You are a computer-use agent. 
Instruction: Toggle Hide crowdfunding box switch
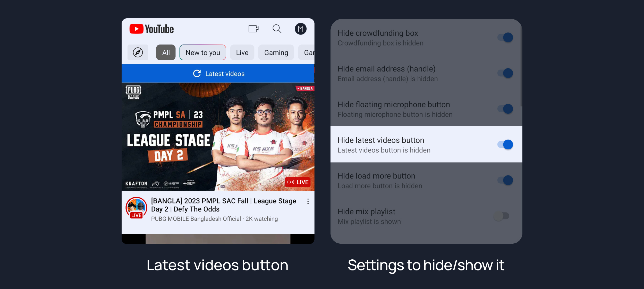tap(505, 38)
